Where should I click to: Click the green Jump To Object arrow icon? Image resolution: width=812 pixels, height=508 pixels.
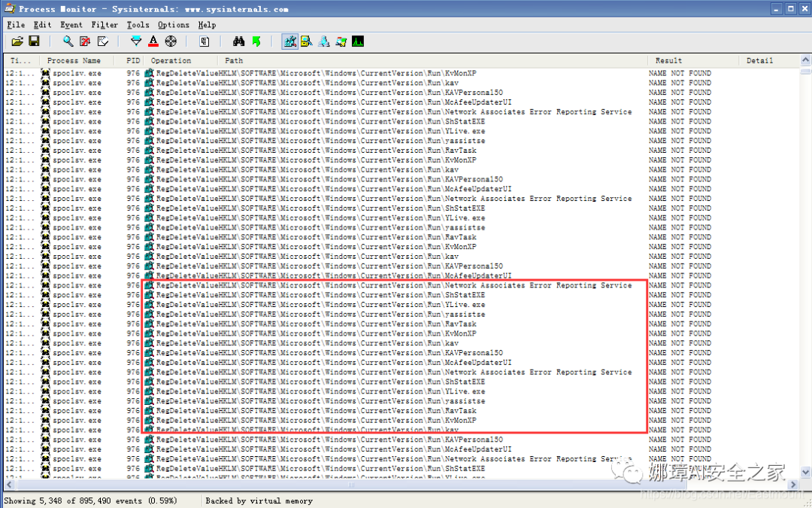click(256, 41)
